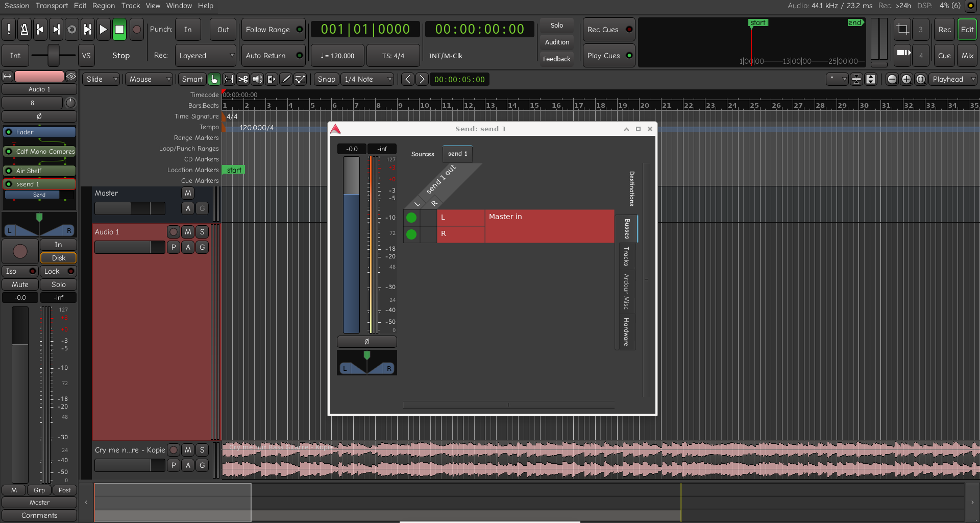The width and height of the screenshot is (980, 523).
Task: Switch to the Tracks destinations tab
Action: tap(626, 256)
